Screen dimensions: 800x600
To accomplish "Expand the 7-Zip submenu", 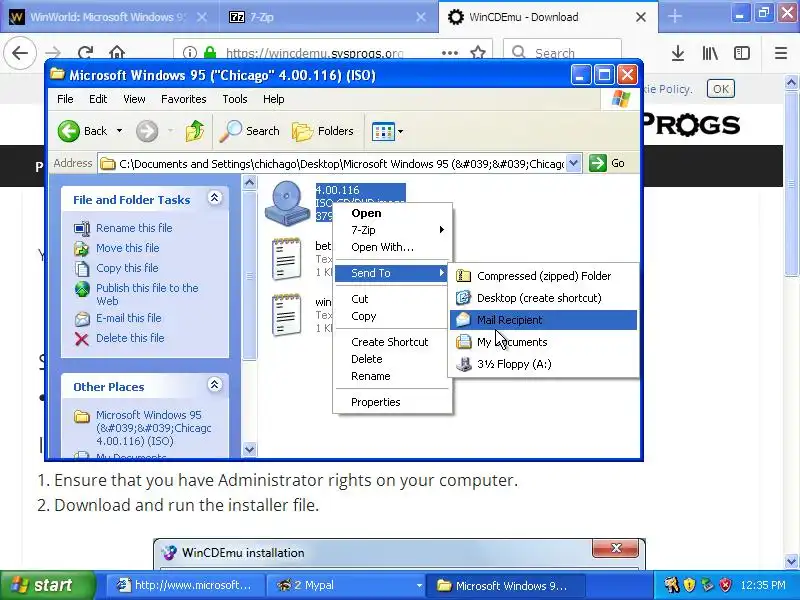I will tap(392, 230).
